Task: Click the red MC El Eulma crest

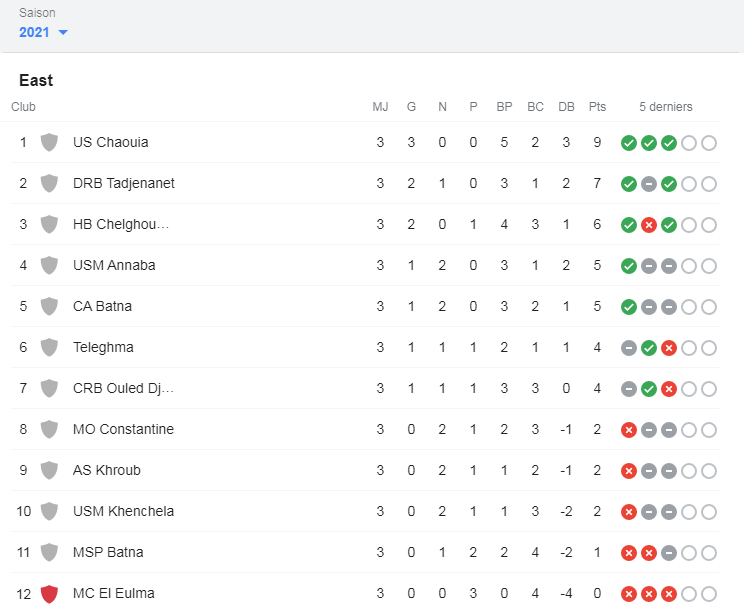Action: 49,593
